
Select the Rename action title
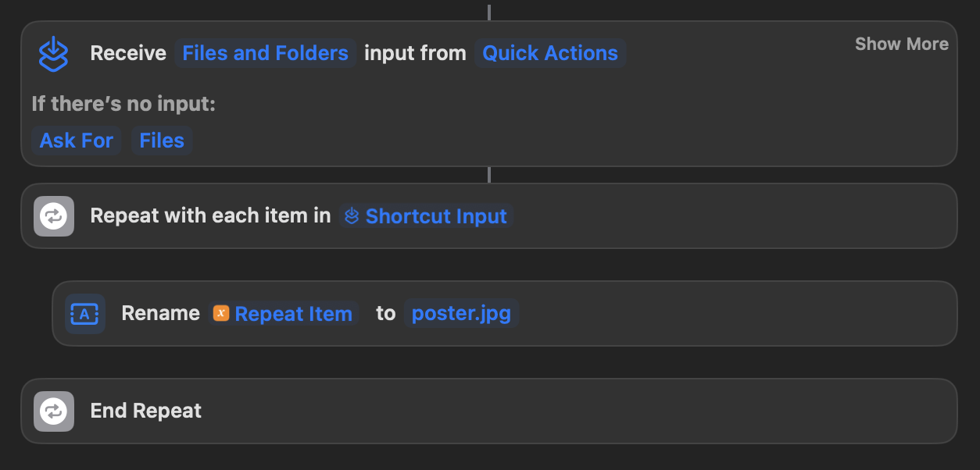[160, 313]
